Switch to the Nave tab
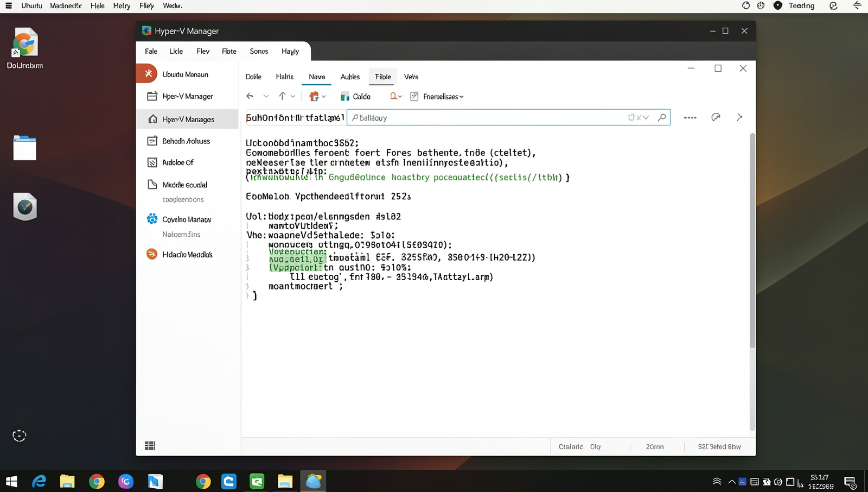This screenshot has height=492, width=868. 317,77
